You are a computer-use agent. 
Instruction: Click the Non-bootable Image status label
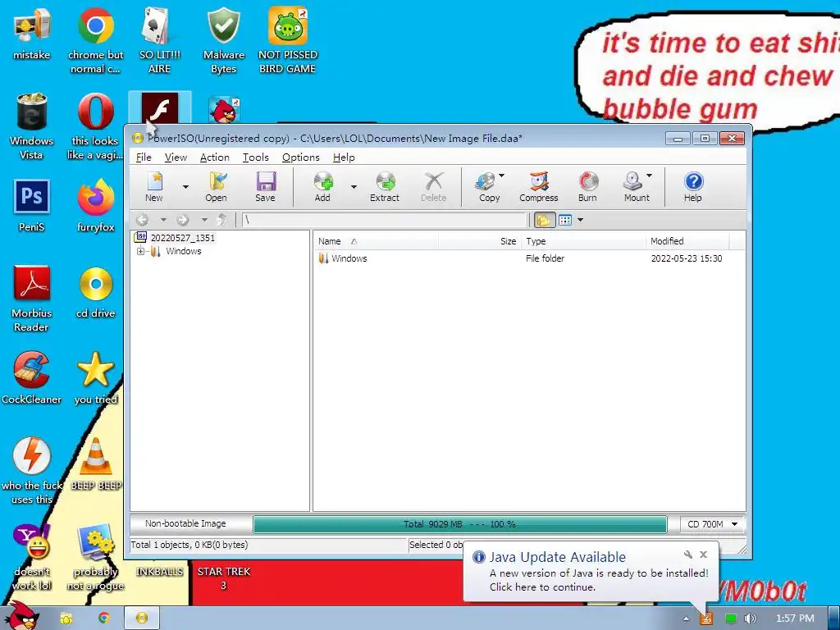tap(185, 524)
